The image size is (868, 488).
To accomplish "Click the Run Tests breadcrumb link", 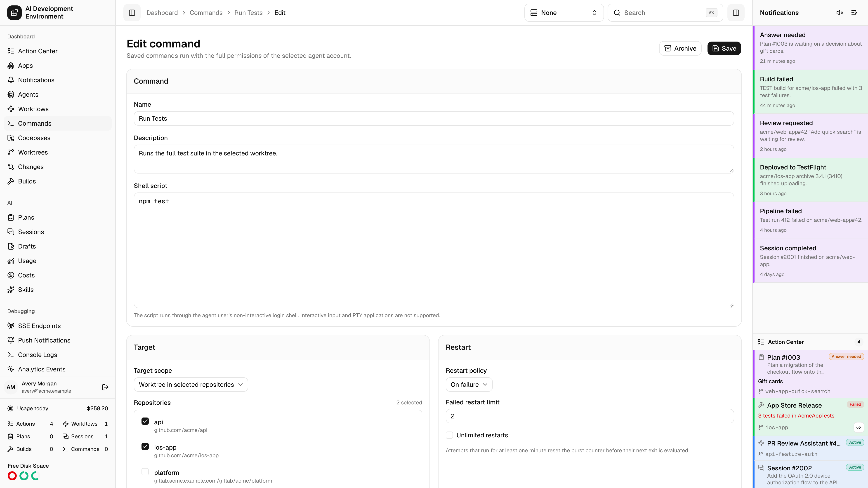I will pyautogui.click(x=248, y=13).
